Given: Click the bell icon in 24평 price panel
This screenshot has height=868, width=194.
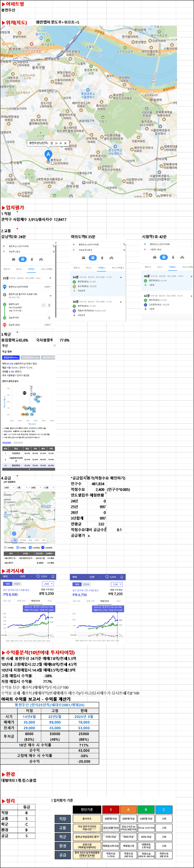Looking at the screenshot, I should [53, 576].
